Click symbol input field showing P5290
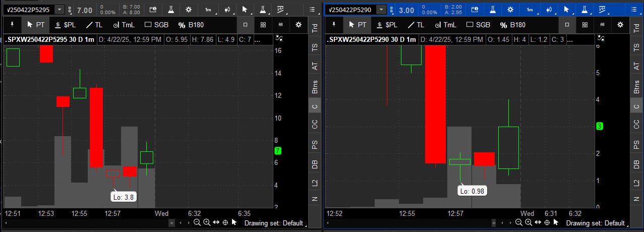The image size is (644, 232). (350, 10)
